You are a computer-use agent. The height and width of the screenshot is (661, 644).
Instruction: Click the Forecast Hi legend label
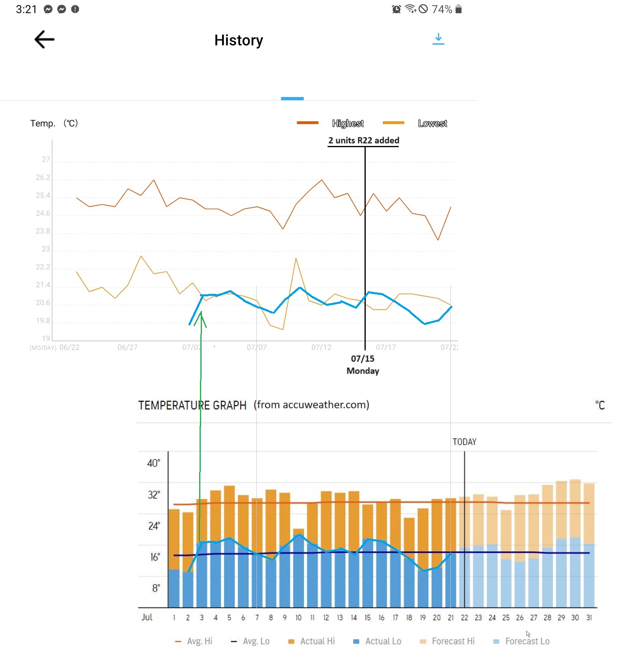[453, 641]
